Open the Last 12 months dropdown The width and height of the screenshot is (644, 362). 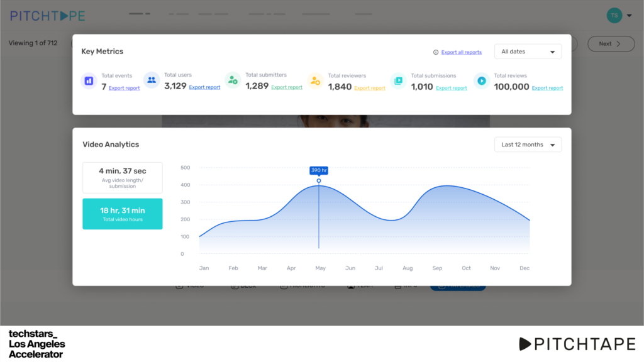pos(527,145)
